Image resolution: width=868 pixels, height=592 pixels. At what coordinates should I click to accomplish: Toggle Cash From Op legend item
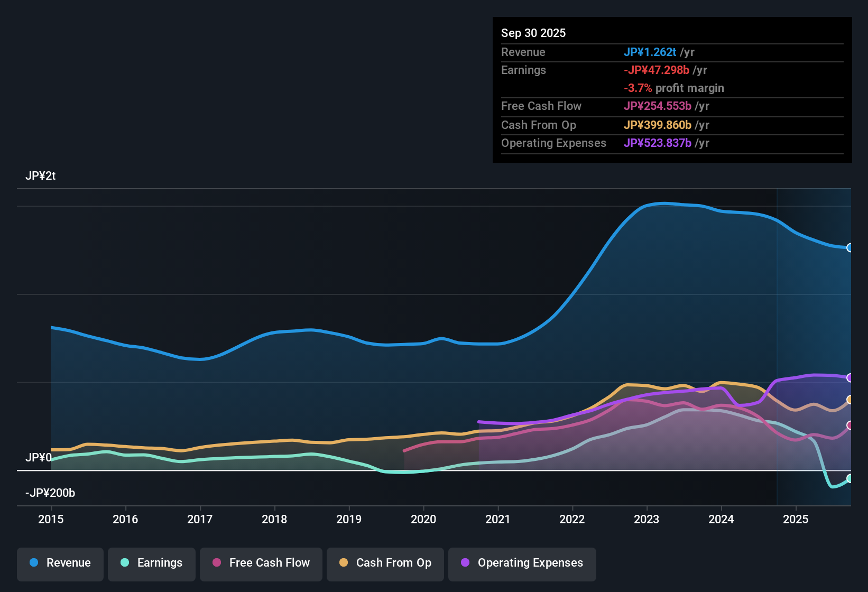(385, 563)
